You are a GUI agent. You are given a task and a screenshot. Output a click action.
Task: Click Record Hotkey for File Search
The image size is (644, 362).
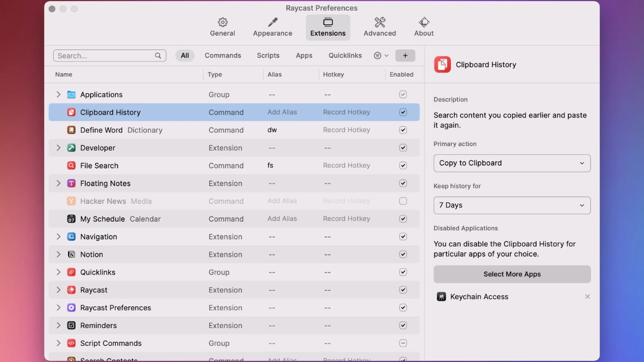(347, 165)
